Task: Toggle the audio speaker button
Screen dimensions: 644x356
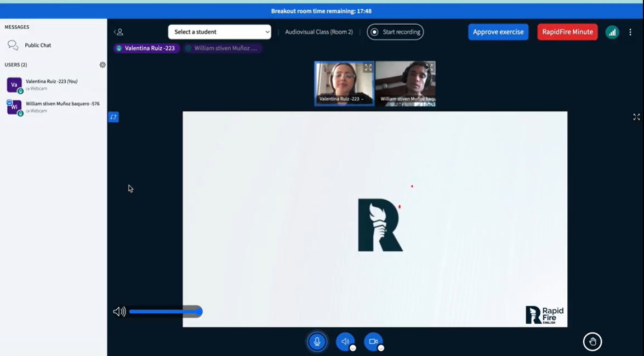Action: coord(345,342)
